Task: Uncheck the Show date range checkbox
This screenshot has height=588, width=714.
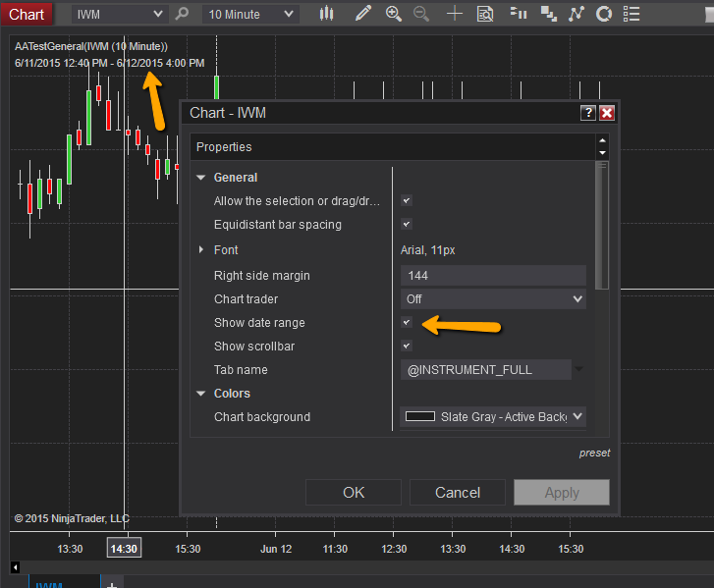Action: click(407, 322)
